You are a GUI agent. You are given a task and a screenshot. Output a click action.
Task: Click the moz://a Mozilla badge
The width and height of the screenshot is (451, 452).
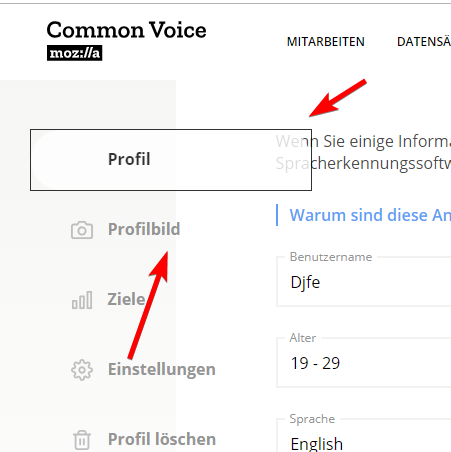point(74,53)
